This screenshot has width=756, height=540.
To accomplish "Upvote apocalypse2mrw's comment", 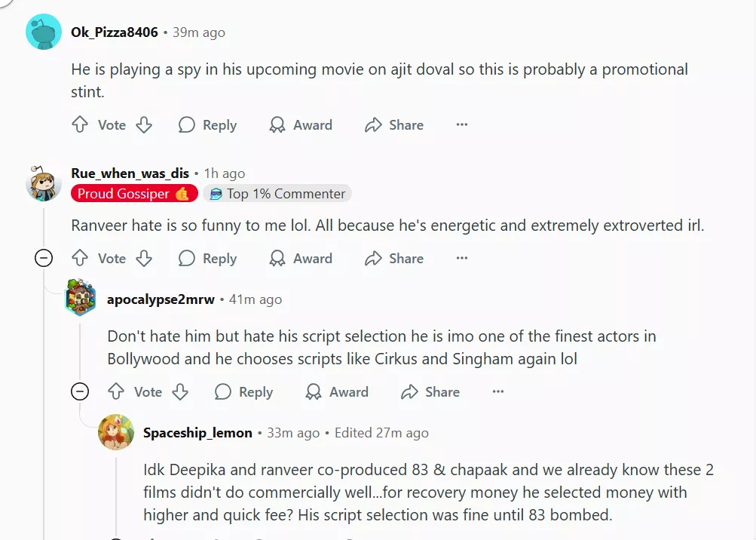I will [x=116, y=392].
